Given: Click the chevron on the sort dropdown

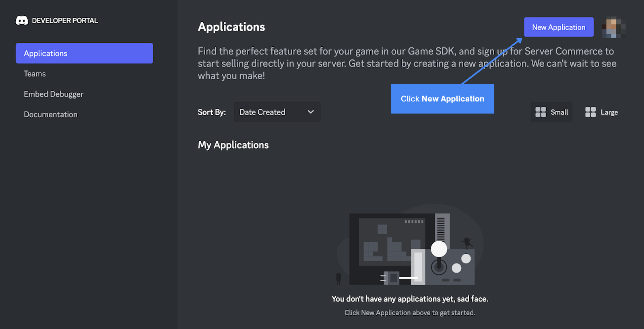Looking at the screenshot, I should coord(310,112).
